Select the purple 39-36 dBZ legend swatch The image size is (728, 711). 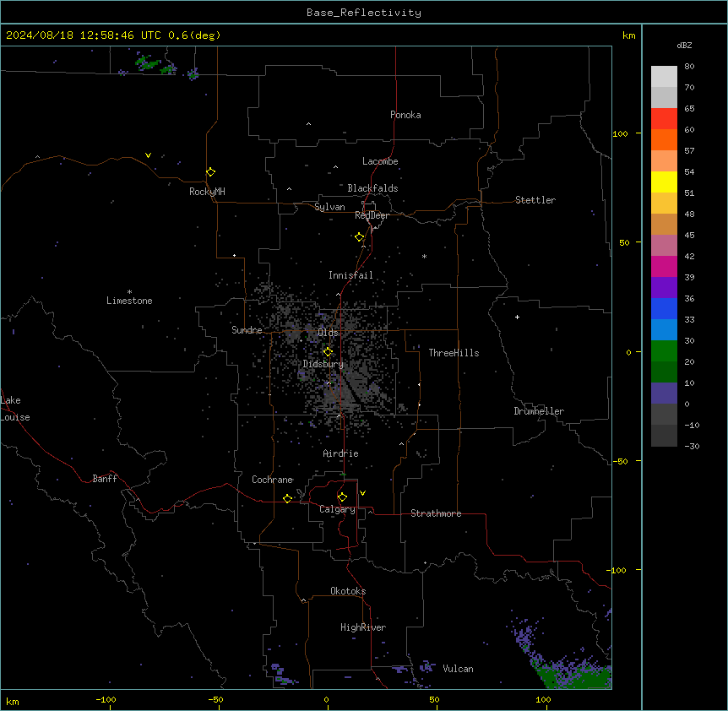click(664, 288)
